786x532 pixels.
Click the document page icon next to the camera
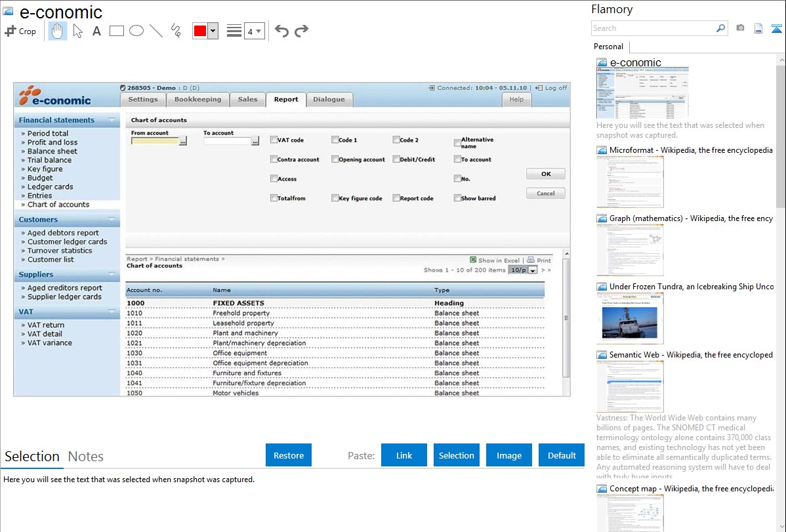pos(758,28)
